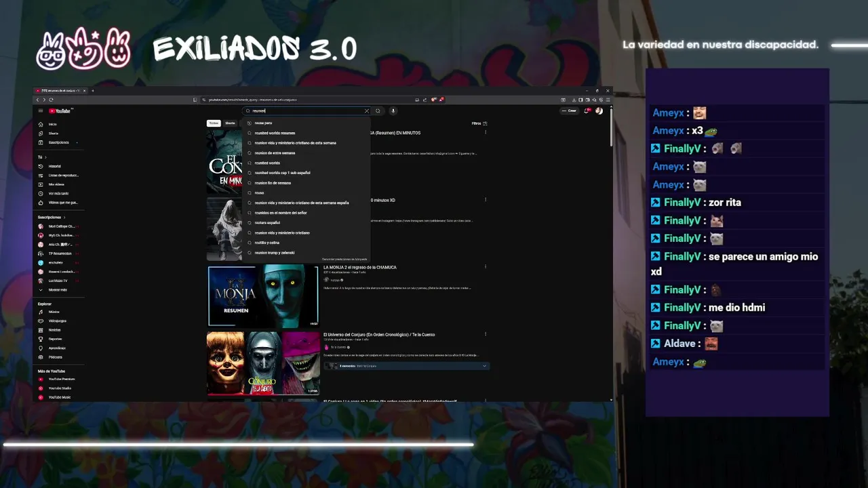868x488 pixels.
Task: Open options for first video result
Action: point(486,132)
